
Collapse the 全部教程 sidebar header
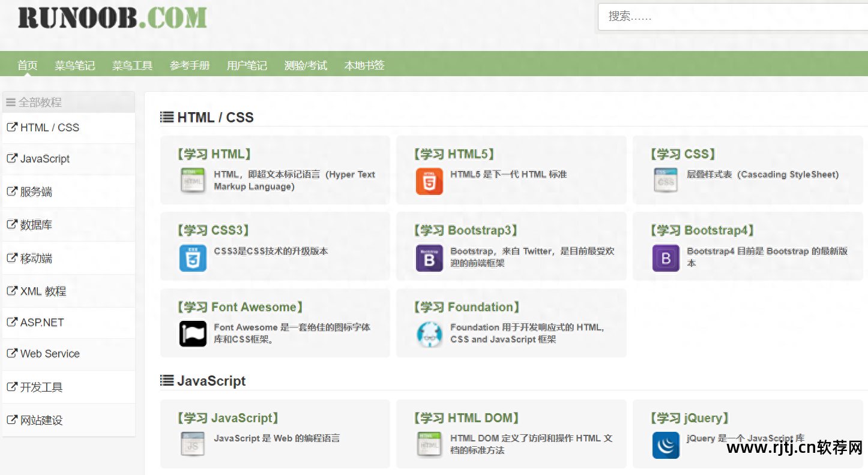tap(40, 103)
